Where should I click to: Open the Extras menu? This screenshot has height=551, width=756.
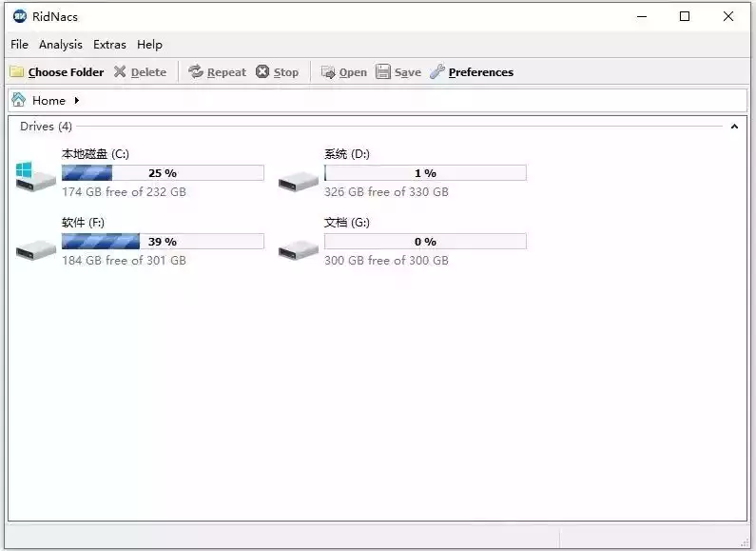coord(109,45)
